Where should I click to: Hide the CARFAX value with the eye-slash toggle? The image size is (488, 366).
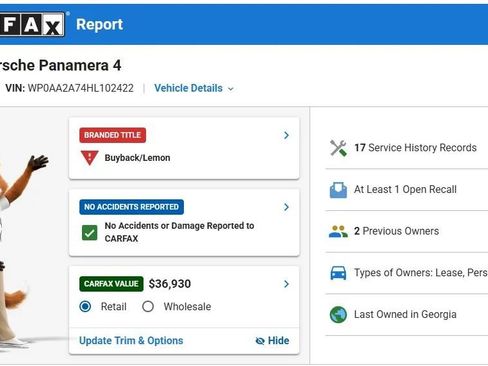point(272,341)
